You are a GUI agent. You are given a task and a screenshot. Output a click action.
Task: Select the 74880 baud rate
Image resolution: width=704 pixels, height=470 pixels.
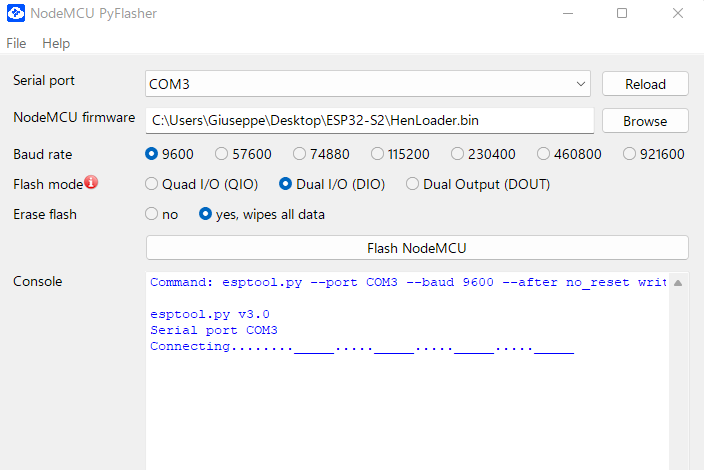pyautogui.click(x=321, y=154)
